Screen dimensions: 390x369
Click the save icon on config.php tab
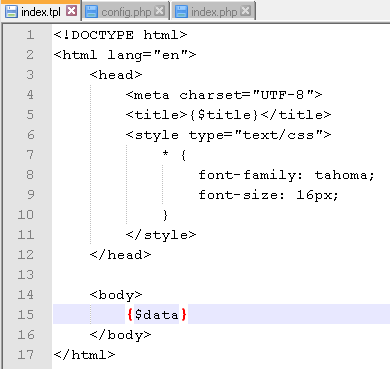click(91, 12)
